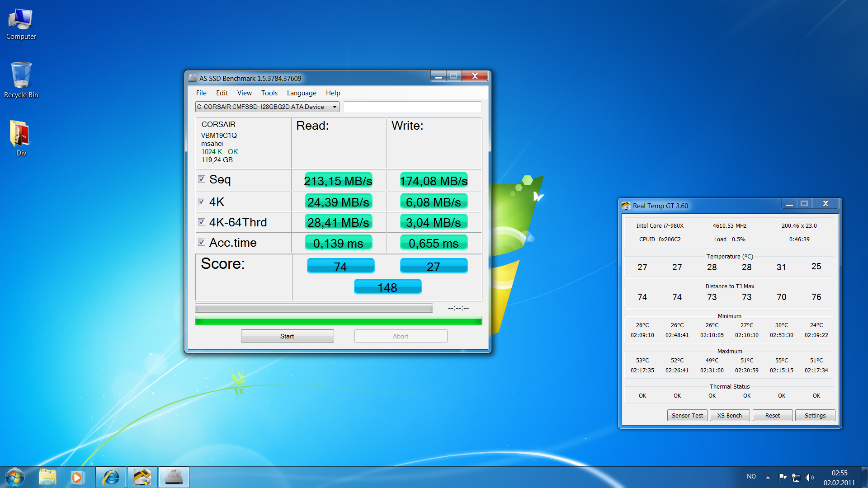Viewport: 868px width, 488px height.
Task: Launch Windows Media Player from the taskbar
Action: 77,477
